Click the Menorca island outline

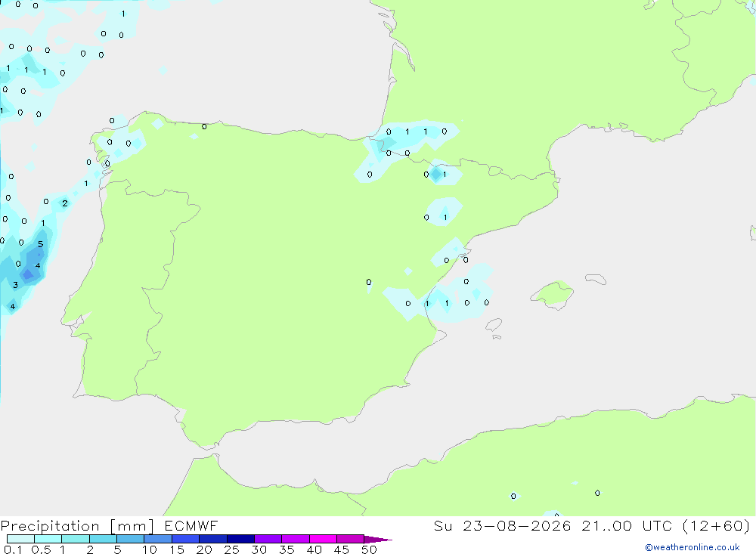click(x=596, y=279)
